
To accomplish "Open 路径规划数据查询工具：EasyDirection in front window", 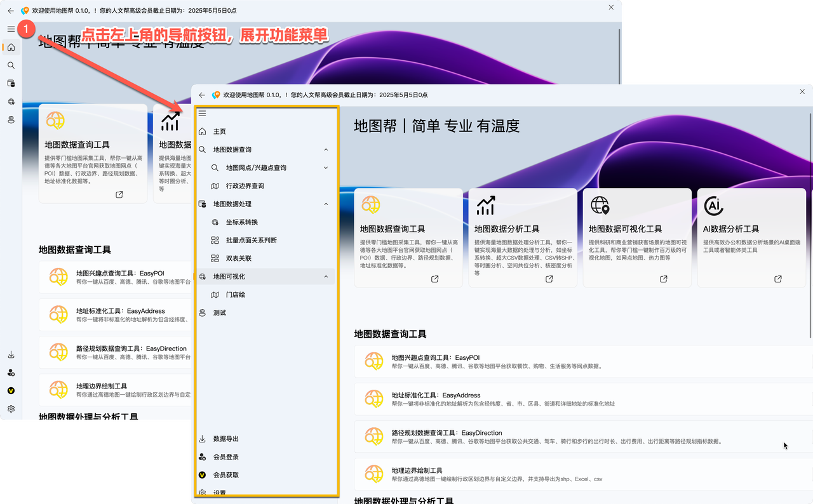I will tap(583, 436).
